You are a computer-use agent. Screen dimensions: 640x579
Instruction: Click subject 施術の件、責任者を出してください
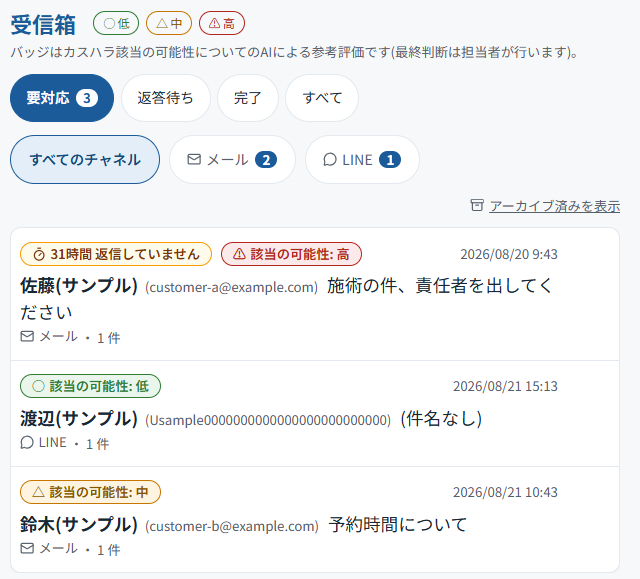(286, 299)
